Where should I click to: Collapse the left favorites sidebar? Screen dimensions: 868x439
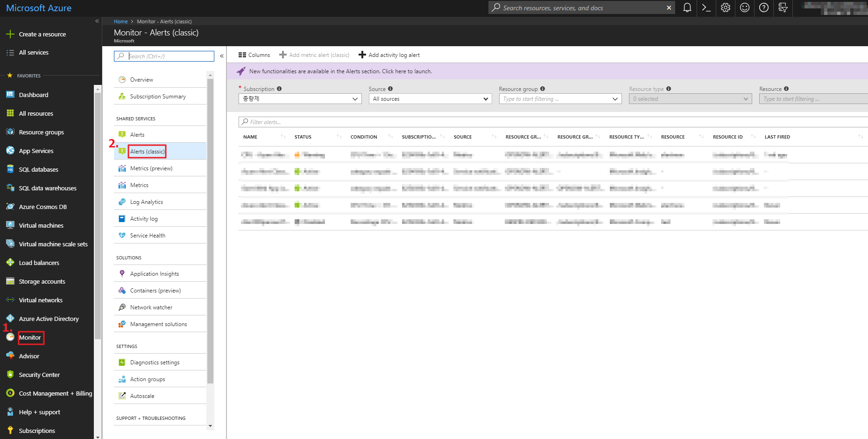click(97, 21)
